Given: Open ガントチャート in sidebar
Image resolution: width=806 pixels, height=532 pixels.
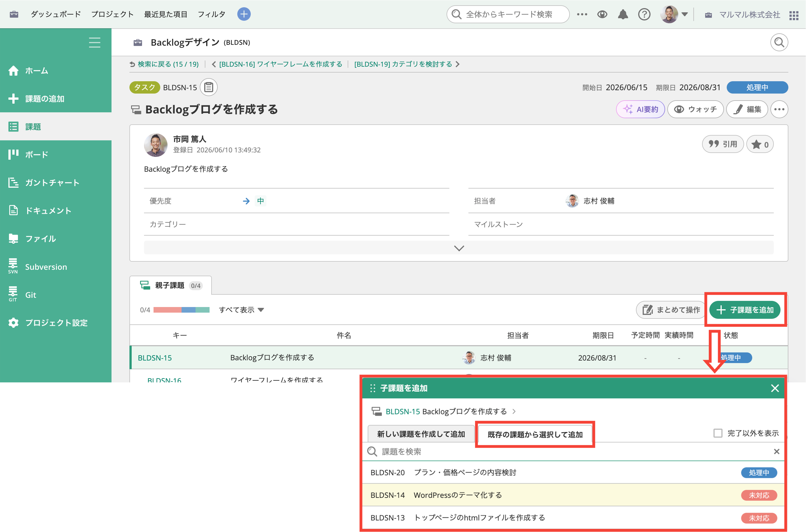Looking at the screenshot, I should click(x=56, y=183).
